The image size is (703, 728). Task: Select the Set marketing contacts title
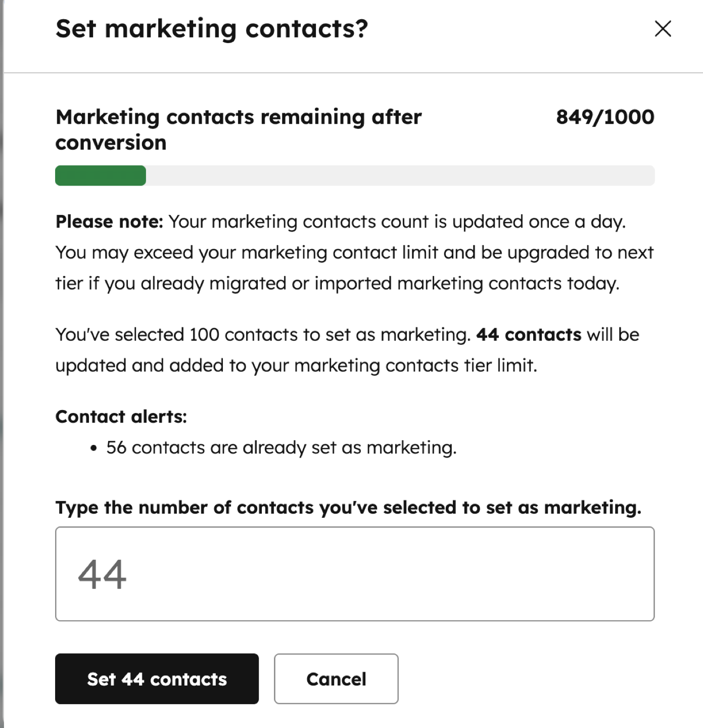(x=212, y=29)
